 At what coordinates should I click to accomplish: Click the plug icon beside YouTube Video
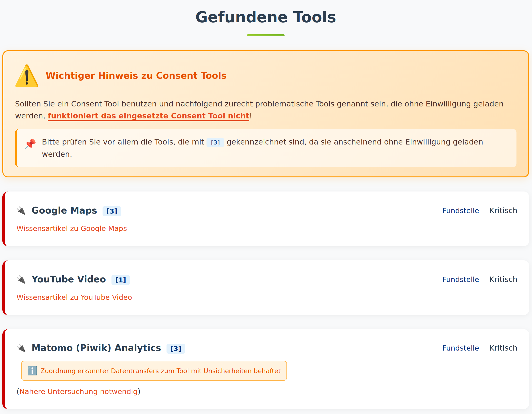[x=21, y=279]
